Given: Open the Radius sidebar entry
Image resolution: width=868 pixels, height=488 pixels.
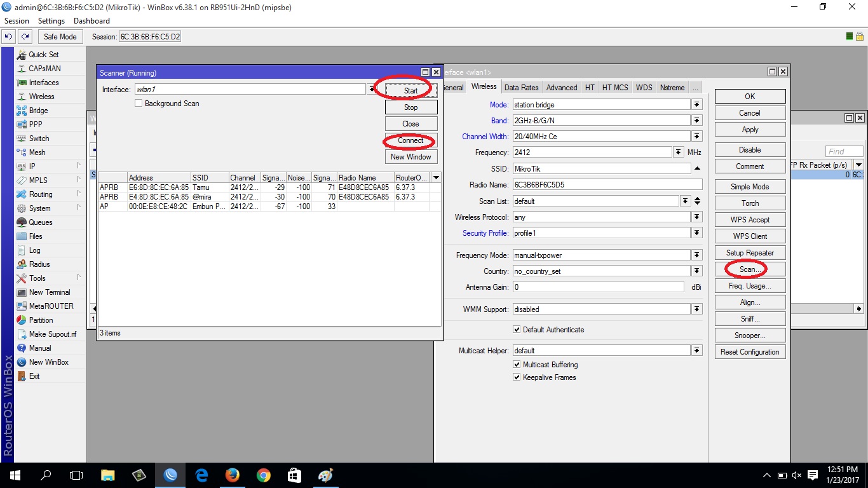Looking at the screenshot, I should click(x=39, y=264).
